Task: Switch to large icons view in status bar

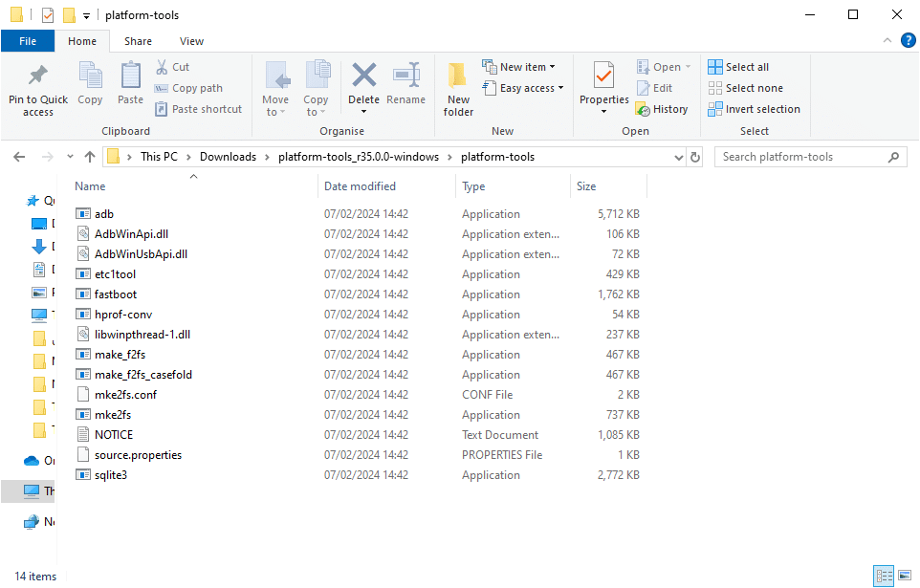Action: coord(904,576)
